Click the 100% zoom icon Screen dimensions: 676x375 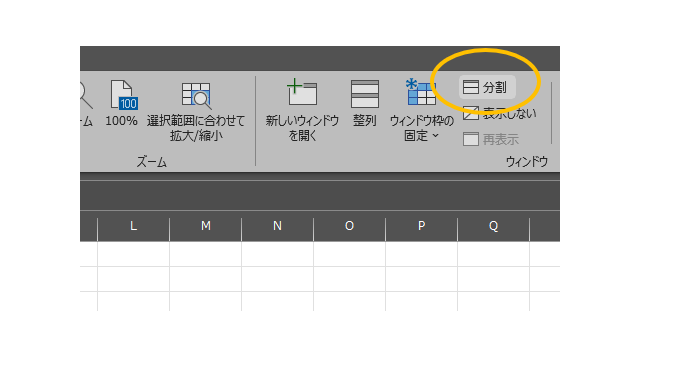tap(123, 94)
